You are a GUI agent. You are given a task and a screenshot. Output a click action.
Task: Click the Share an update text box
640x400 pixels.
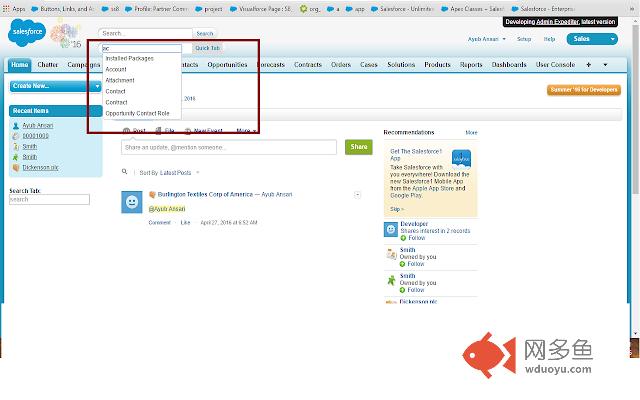click(229, 147)
